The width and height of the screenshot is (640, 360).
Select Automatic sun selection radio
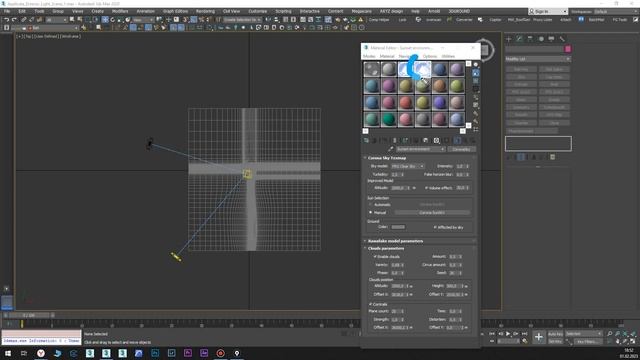pos(371,204)
